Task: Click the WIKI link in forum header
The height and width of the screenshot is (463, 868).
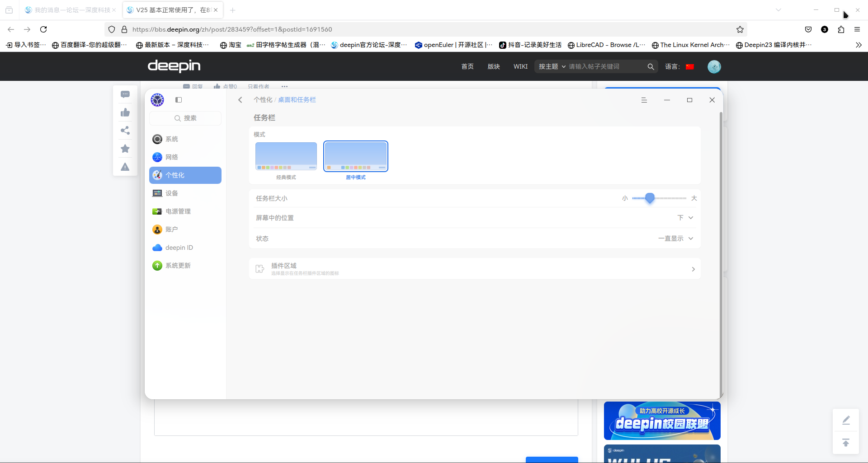Action: 520,67
